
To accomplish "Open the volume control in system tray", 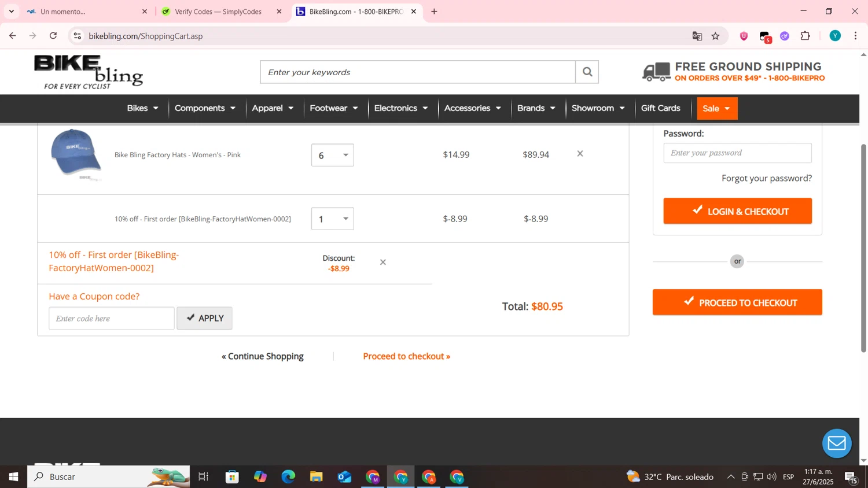I will click(771, 477).
